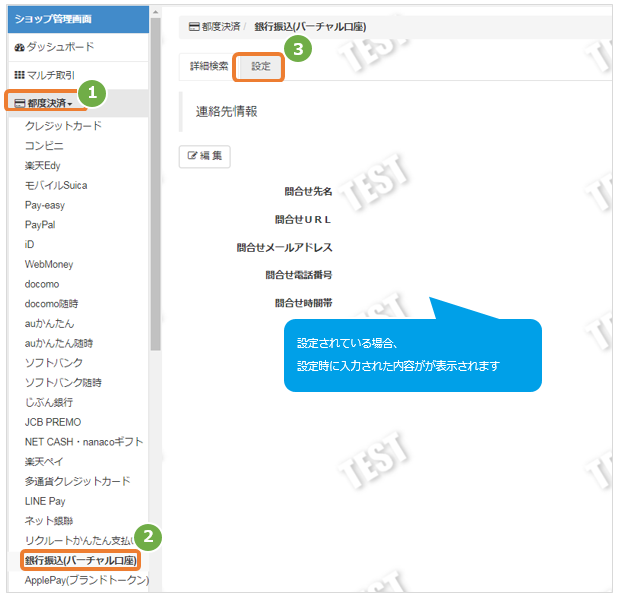Click the 問合せURL label
Viewport: 622px width, 603px height.
coord(303,219)
